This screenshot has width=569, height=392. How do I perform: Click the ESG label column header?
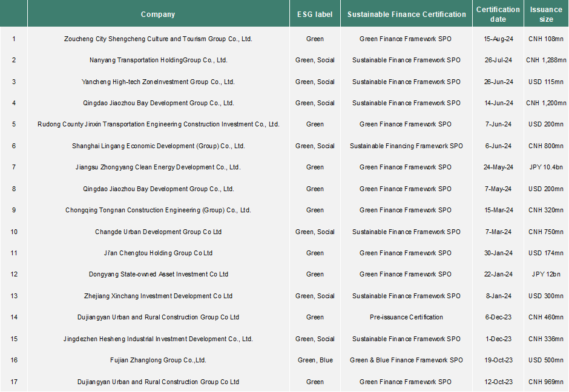tap(315, 14)
